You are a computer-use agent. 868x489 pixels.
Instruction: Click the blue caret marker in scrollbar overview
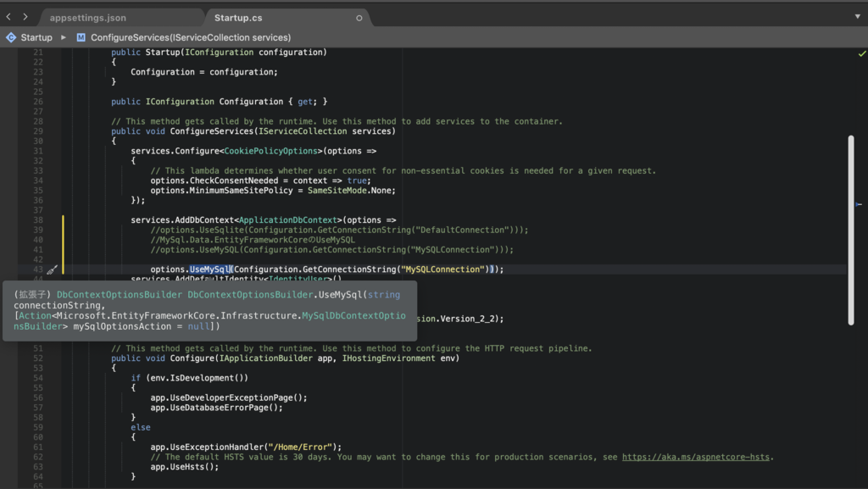coord(859,205)
